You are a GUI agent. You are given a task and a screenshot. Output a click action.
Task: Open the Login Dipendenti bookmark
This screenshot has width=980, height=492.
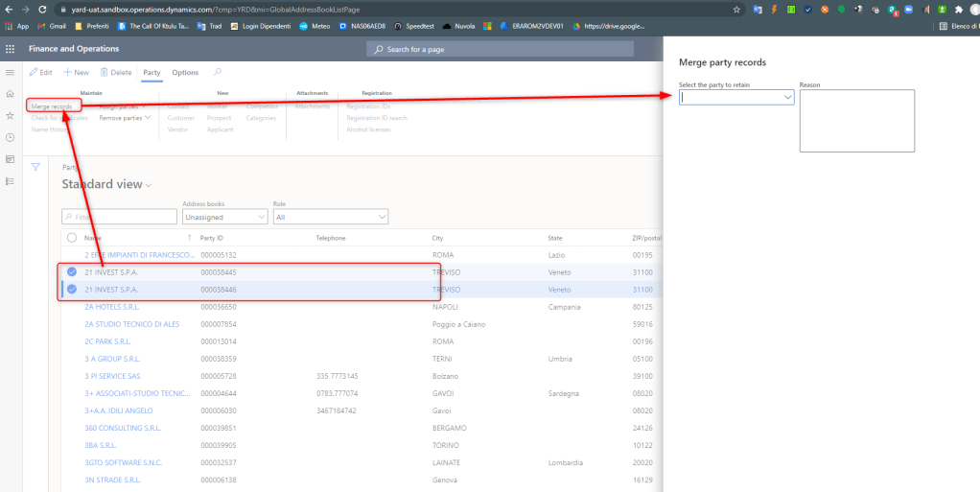(261, 26)
